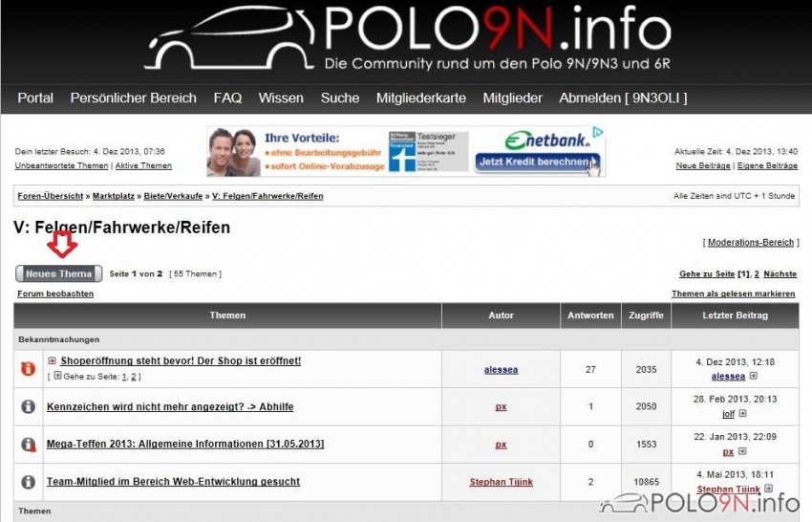Click V: Felgen/Fahrwerke/Reifen breadcrumb link
Viewport: 812px width, 522px height.
point(267,196)
